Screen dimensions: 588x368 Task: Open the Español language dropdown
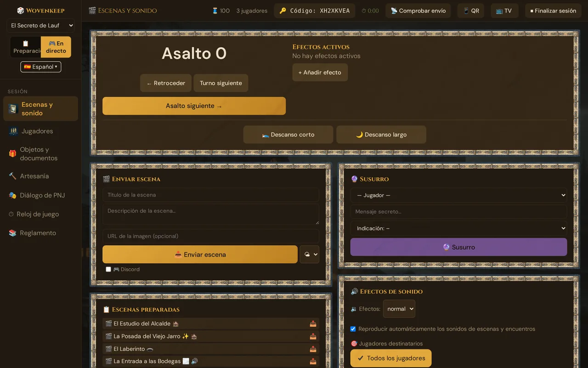pos(41,67)
